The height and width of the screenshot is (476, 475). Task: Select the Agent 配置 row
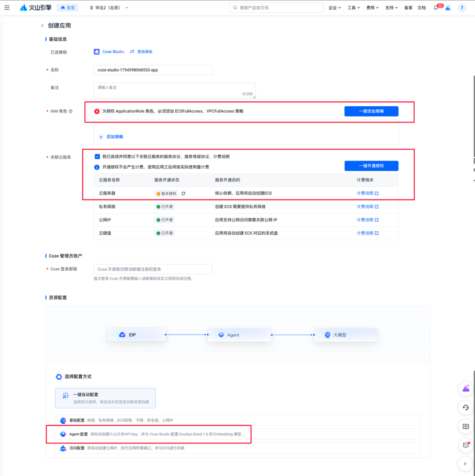pos(238,434)
